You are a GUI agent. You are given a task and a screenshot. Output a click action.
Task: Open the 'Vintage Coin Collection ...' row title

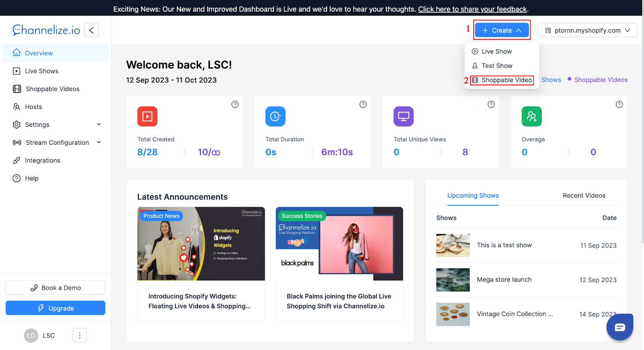point(515,314)
